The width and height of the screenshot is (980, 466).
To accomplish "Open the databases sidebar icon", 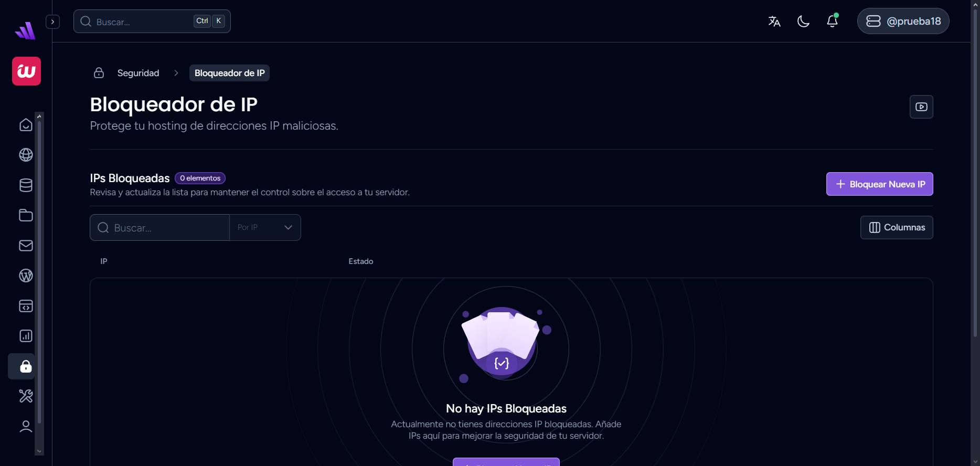I will click(x=26, y=185).
